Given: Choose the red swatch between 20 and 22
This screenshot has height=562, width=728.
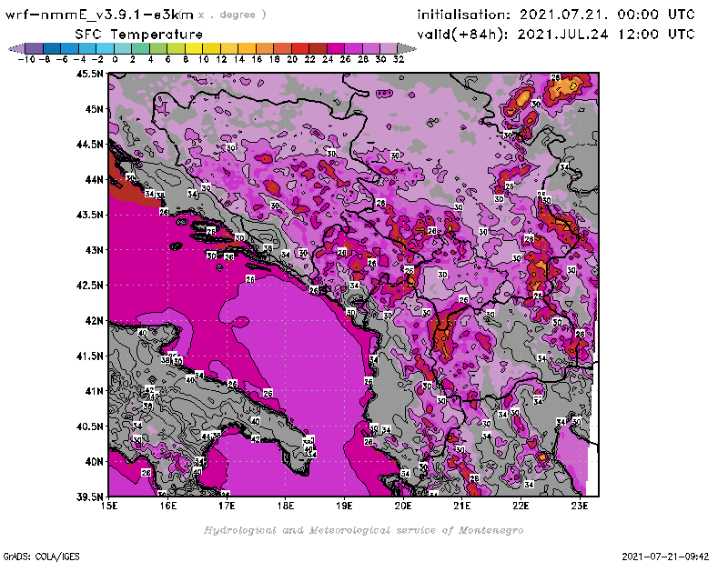Looking at the screenshot, I should tap(300, 48).
